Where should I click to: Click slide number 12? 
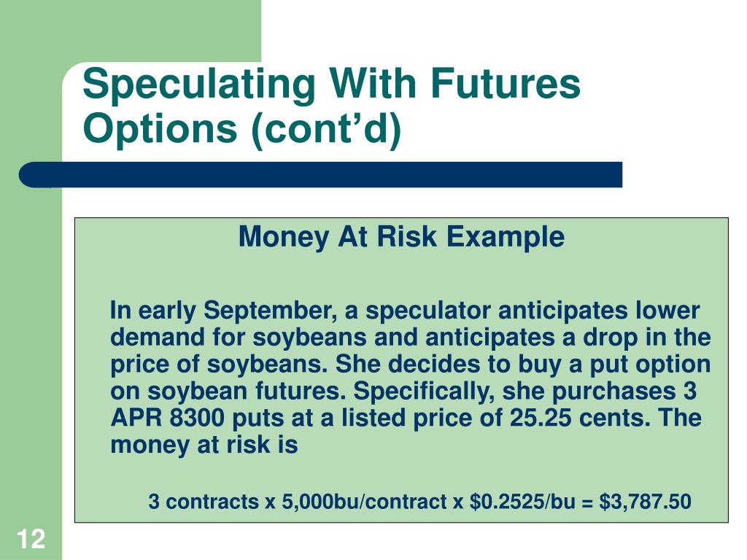(x=31, y=540)
